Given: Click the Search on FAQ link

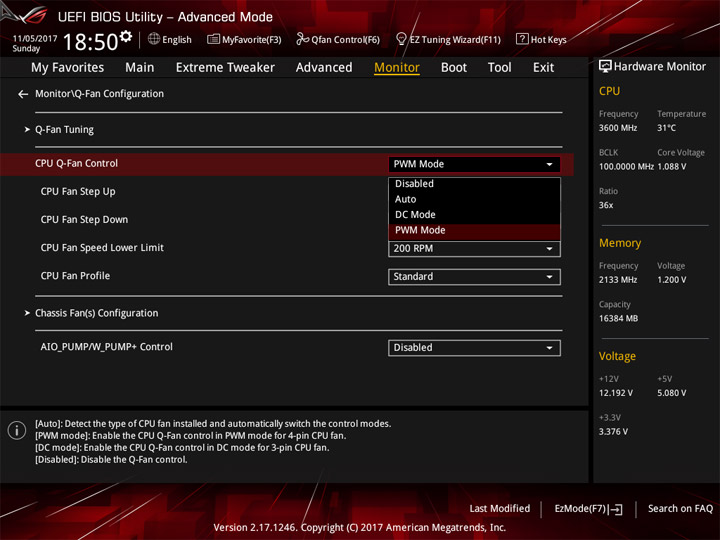Looking at the screenshot, I should 679,509.
